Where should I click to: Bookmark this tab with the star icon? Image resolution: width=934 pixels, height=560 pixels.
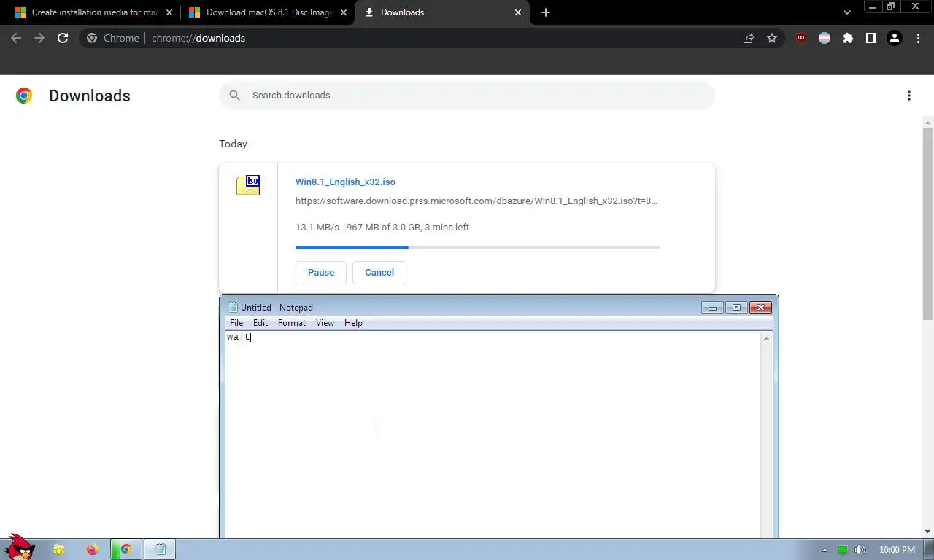(772, 38)
